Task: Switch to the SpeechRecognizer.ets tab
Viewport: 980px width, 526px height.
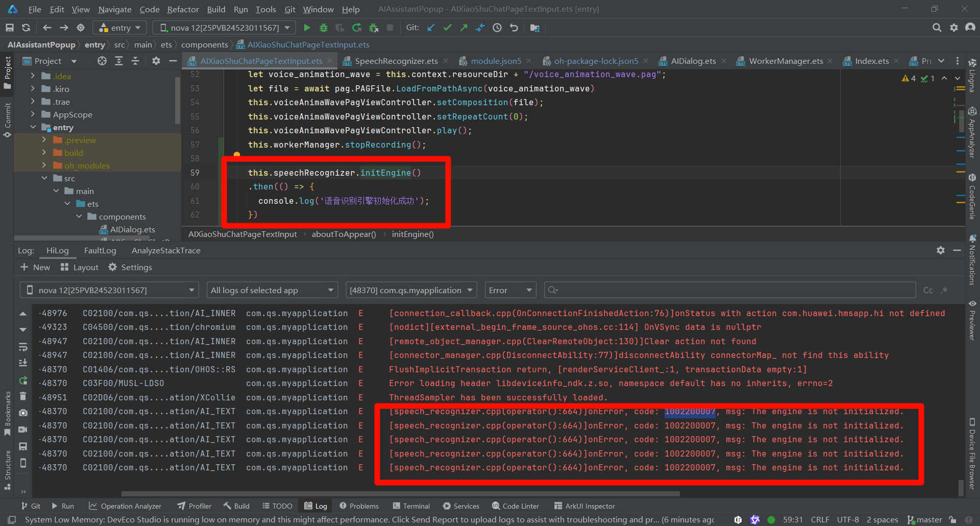Action: tap(396, 61)
